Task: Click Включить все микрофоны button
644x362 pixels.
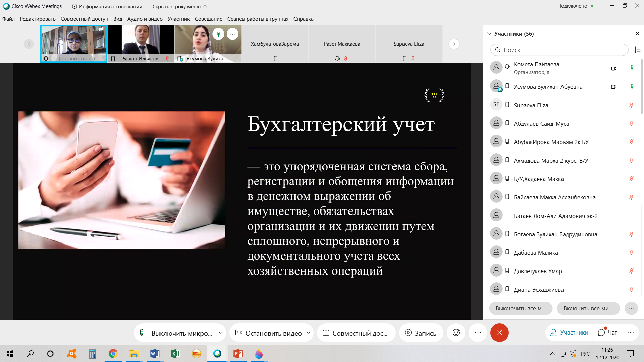Action: [x=588, y=308]
